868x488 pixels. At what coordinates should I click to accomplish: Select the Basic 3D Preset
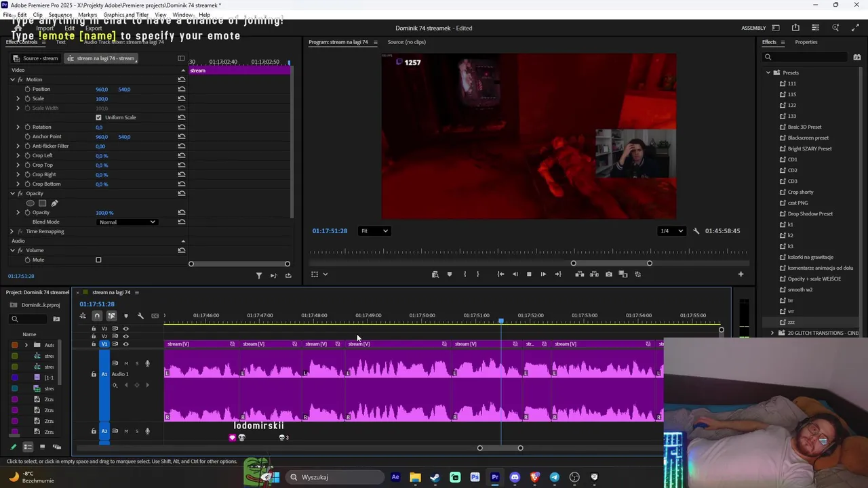click(x=804, y=127)
